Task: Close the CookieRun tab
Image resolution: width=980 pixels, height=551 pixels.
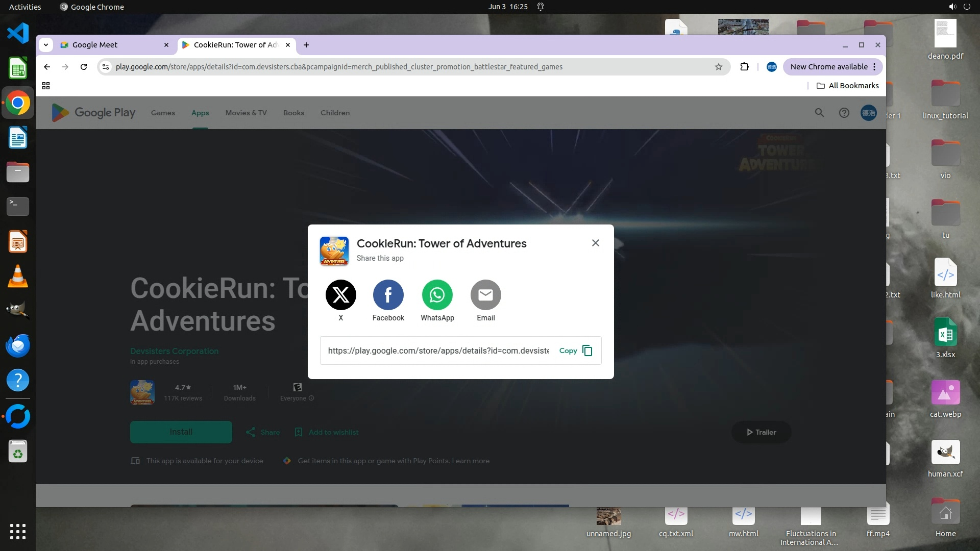Action: click(x=288, y=45)
